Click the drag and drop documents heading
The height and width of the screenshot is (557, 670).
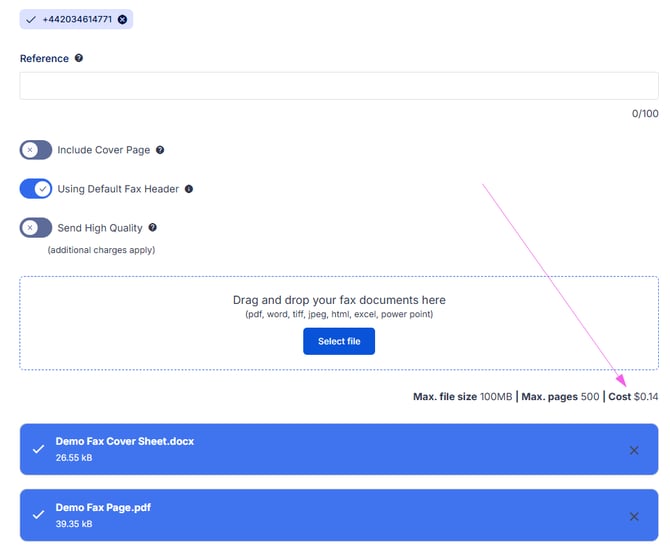(x=339, y=300)
